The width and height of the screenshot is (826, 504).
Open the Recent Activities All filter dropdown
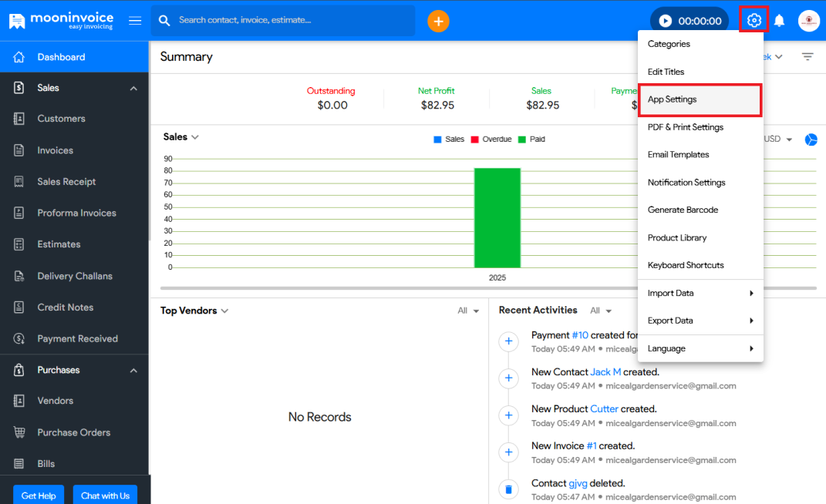(x=601, y=311)
